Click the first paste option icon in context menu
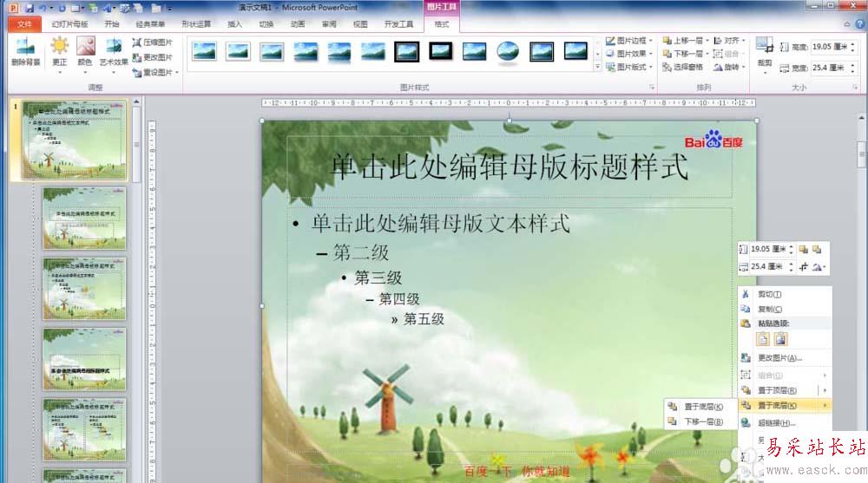This screenshot has width=868, height=483. coord(763,339)
